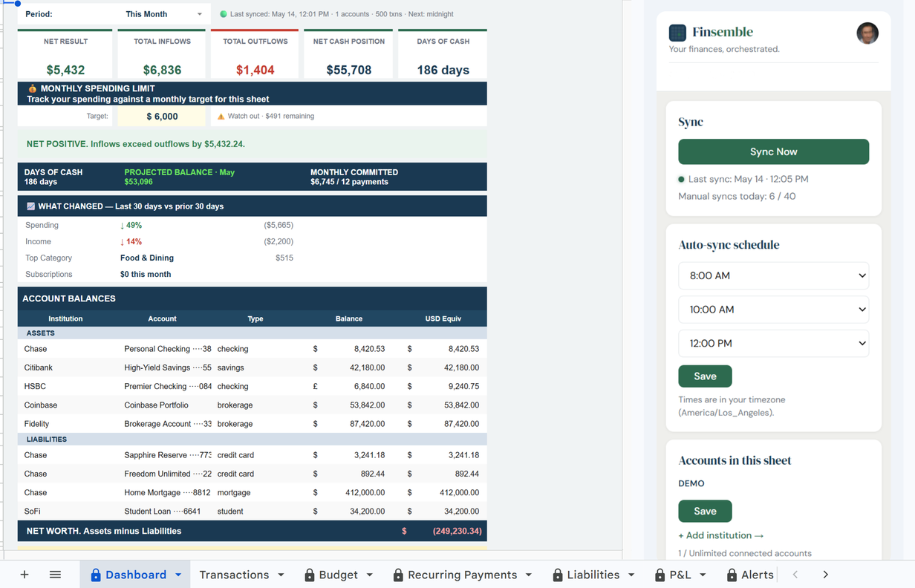The height and width of the screenshot is (588, 915).
Task: Click the Alerts tab lock icon
Action: click(x=732, y=575)
